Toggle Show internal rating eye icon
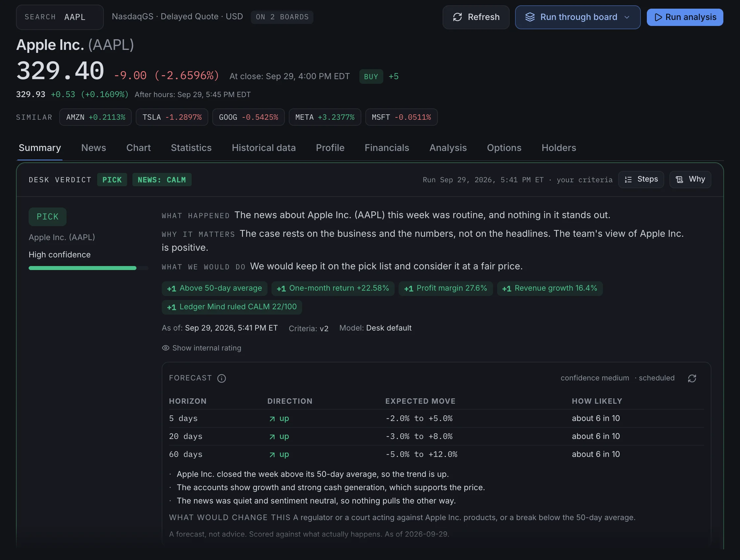The image size is (740, 560). click(165, 348)
